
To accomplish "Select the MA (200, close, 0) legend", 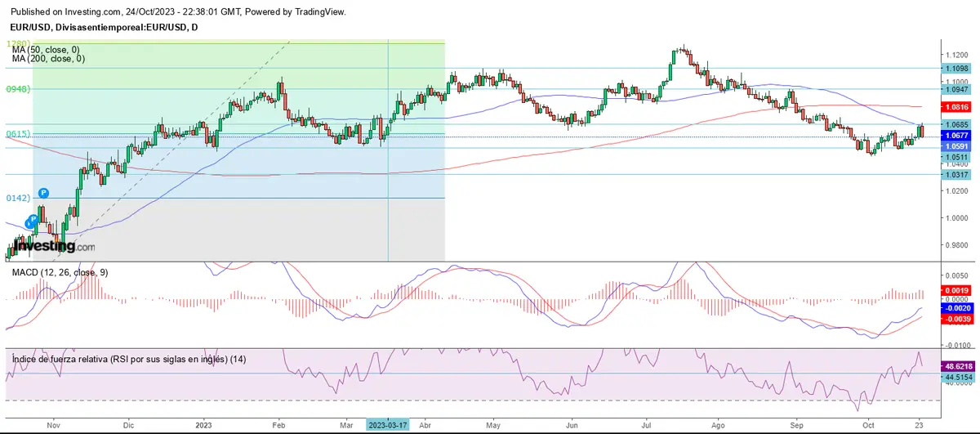I will [x=48, y=58].
